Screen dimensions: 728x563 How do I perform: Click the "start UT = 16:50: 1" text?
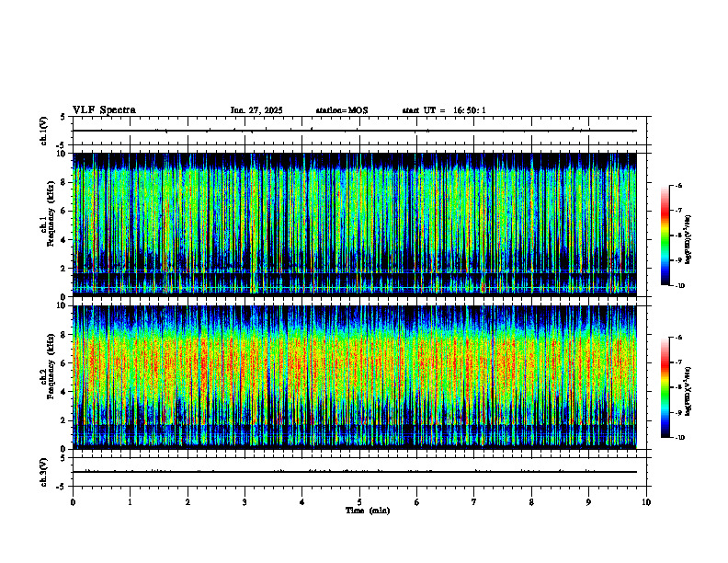(444, 110)
